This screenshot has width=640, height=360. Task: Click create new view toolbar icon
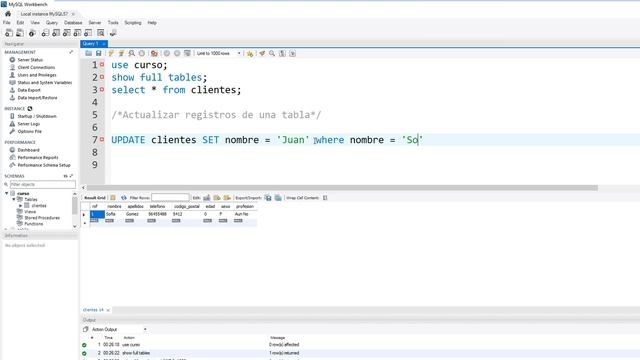pos(67,33)
